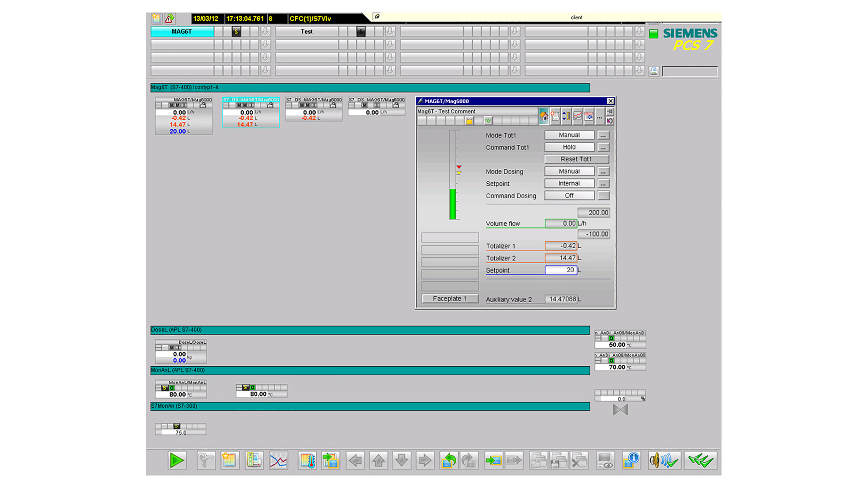Viewport: 868px width, 488px height.
Task: Select the Test area tab
Action: pos(307,32)
